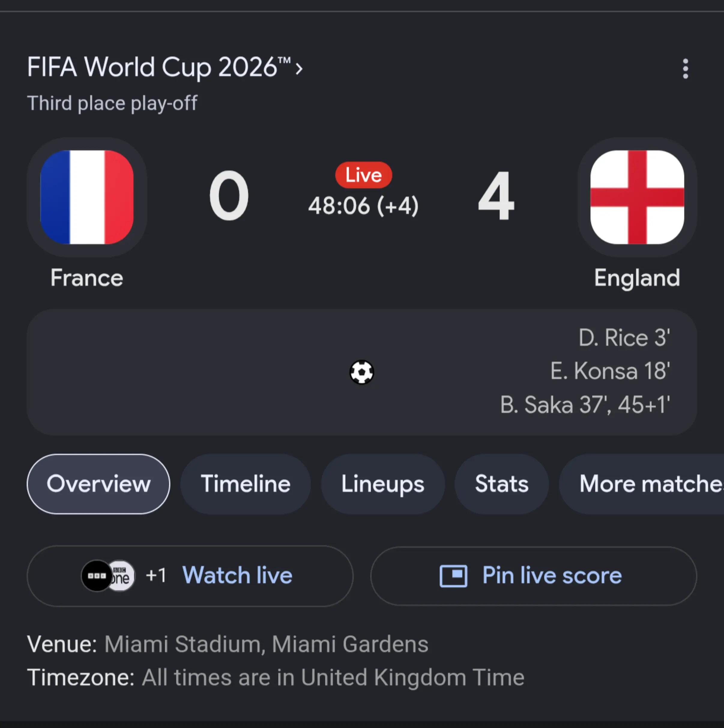Viewport: 724px width, 728px height.
Task: Click the soccer ball goals icon
Action: pos(362,372)
